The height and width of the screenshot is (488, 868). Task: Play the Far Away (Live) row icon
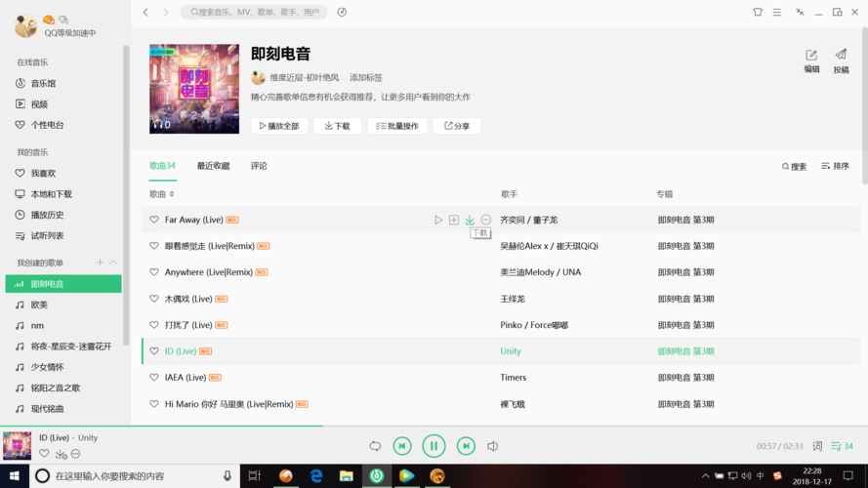point(438,220)
